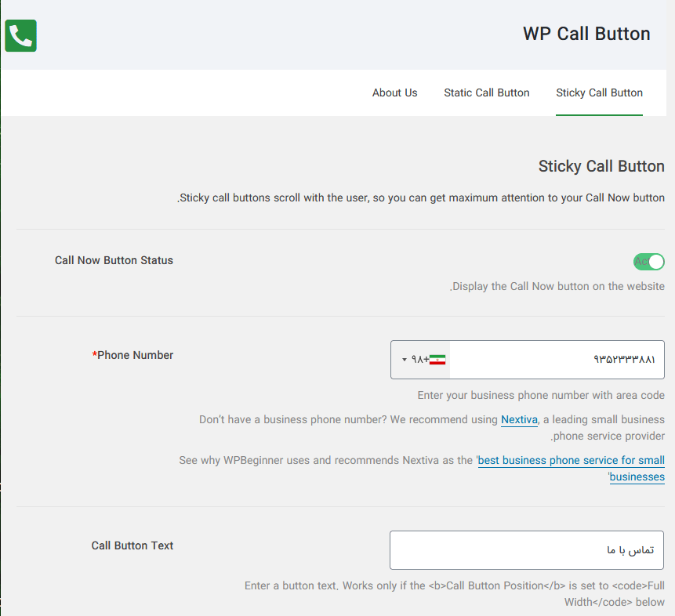Toggle the Call Now Button Status switch
Screen dimensions: 675x616
[x=649, y=262]
